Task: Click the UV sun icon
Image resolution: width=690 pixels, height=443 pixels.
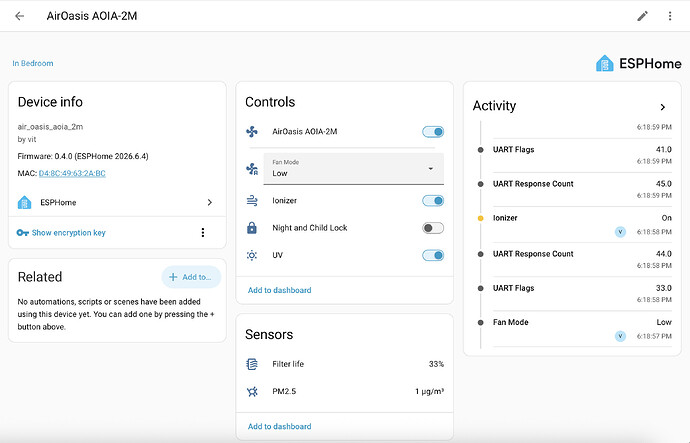Action: [x=252, y=255]
